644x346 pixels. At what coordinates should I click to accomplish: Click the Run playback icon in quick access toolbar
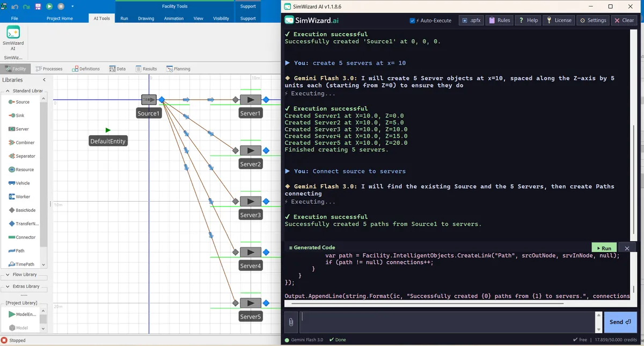pyautogui.click(x=49, y=6)
